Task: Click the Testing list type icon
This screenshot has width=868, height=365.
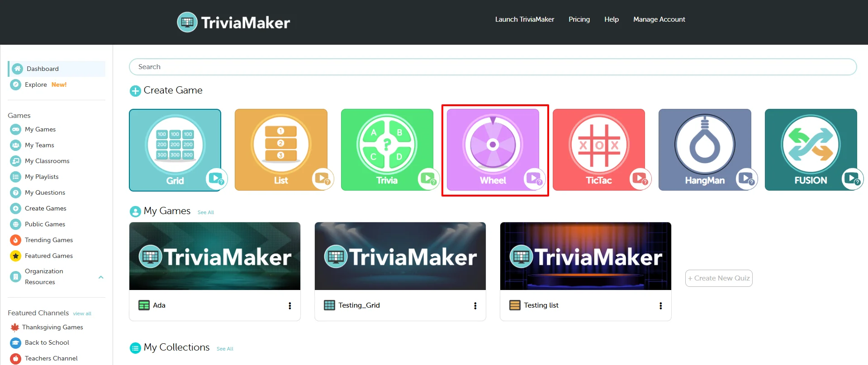Action: pos(515,305)
